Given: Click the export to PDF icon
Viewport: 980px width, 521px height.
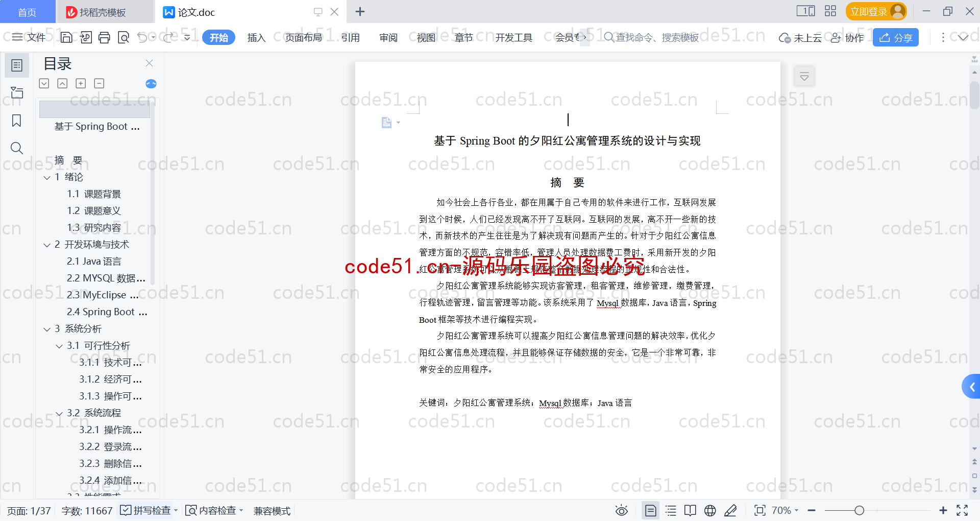Looking at the screenshot, I should (86, 37).
